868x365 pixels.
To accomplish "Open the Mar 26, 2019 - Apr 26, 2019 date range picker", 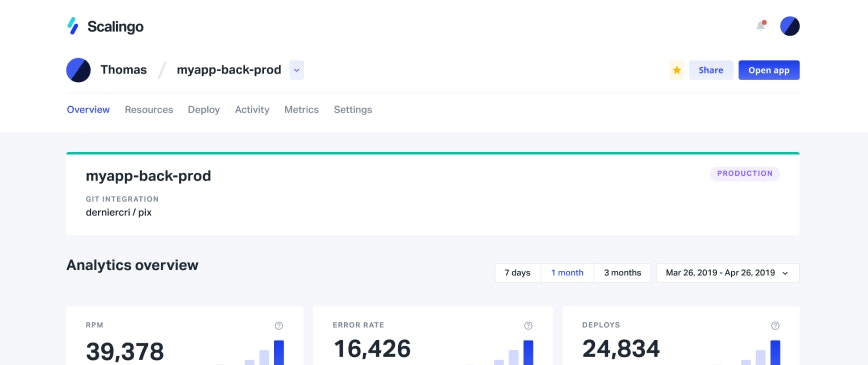I will click(727, 273).
